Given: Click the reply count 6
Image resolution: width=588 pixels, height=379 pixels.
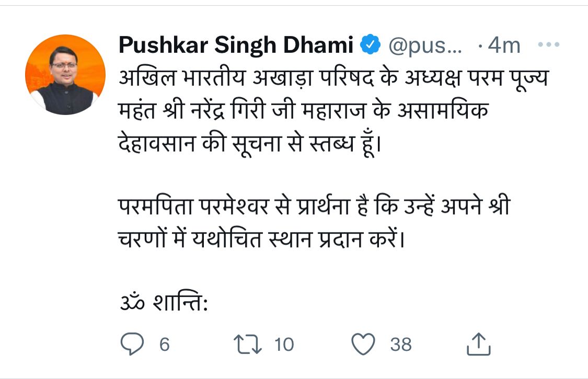Looking at the screenshot, I should 164,344.
